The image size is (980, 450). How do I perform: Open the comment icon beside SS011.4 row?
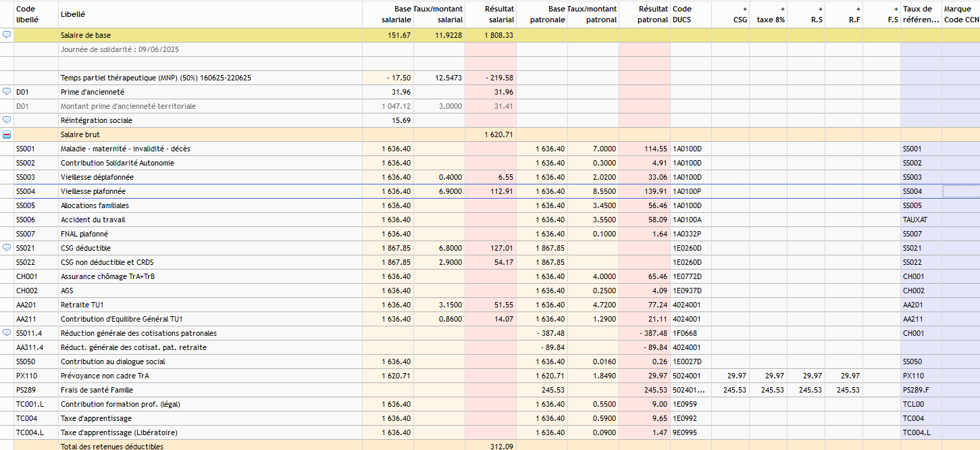[7, 332]
